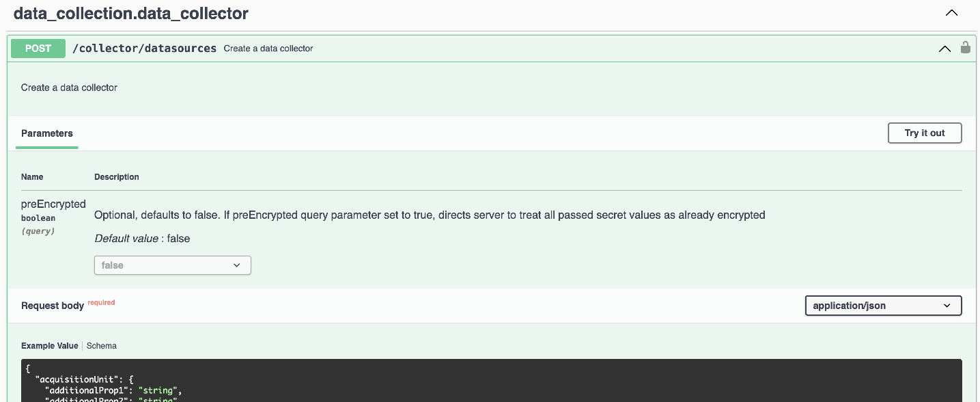Click the Description column header

tap(117, 177)
